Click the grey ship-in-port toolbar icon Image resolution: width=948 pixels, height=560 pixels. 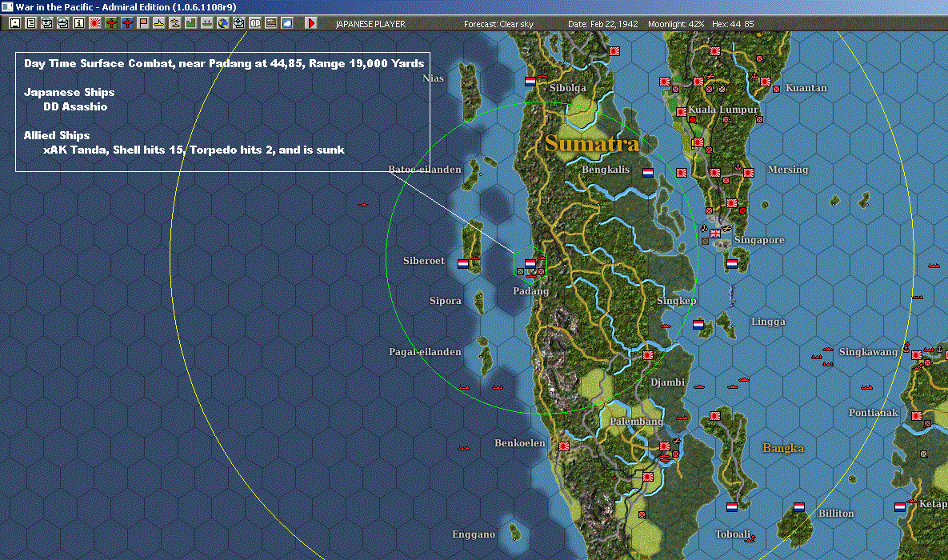(x=206, y=23)
